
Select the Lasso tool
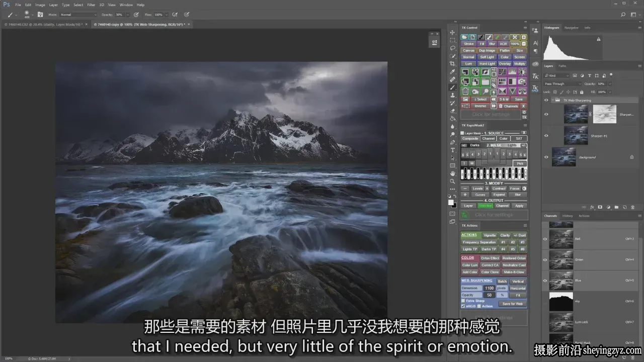[x=452, y=48]
